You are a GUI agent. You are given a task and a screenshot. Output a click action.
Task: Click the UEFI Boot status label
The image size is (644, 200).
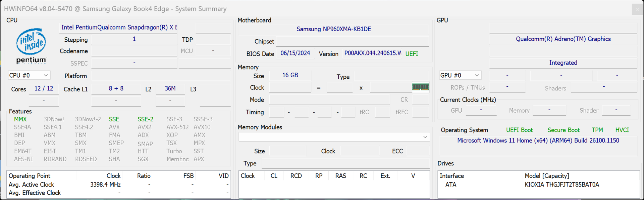[519, 130]
